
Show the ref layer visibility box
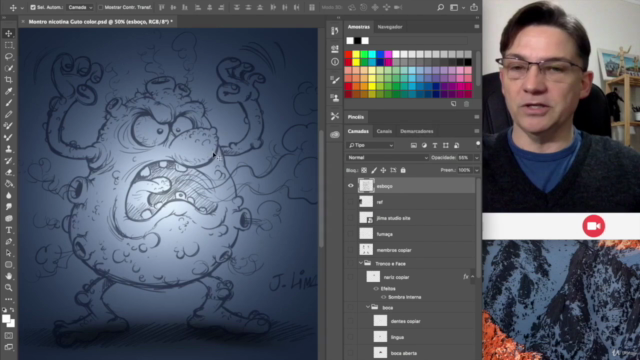coord(351,202)
